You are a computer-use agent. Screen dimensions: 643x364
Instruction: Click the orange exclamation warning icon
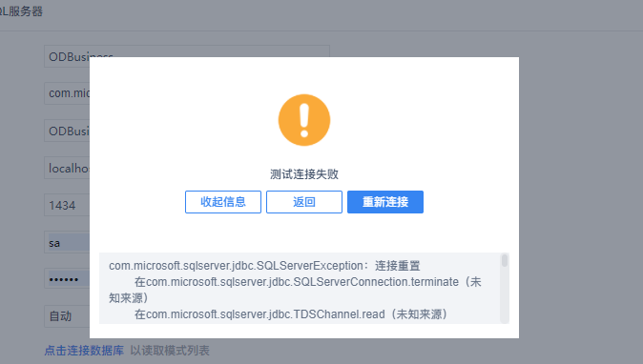point(304,120)
